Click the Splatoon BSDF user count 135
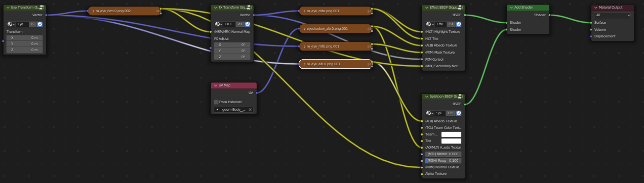This screenshot has height=183, width=644. pyautogui.click(x=450, y=113)
